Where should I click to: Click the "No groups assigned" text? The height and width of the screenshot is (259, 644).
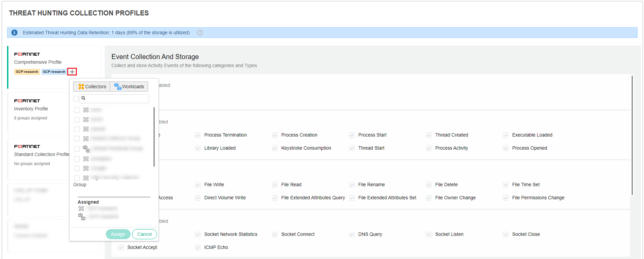pos(32,164)
